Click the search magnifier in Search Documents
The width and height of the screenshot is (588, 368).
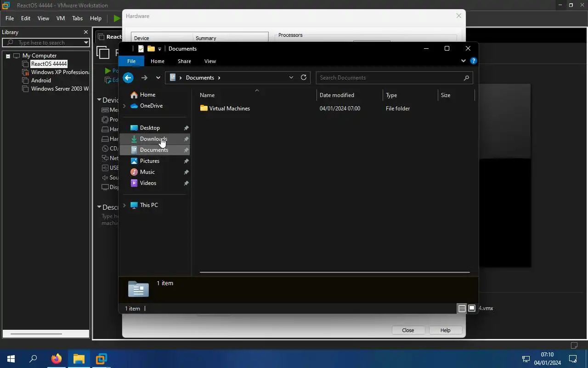[x=466, y=78]
